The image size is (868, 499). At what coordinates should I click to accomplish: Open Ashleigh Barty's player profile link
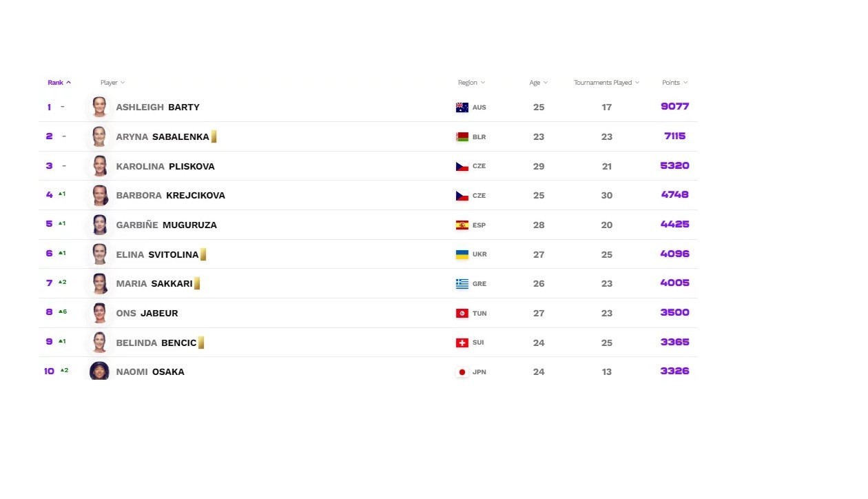point(158,108)
